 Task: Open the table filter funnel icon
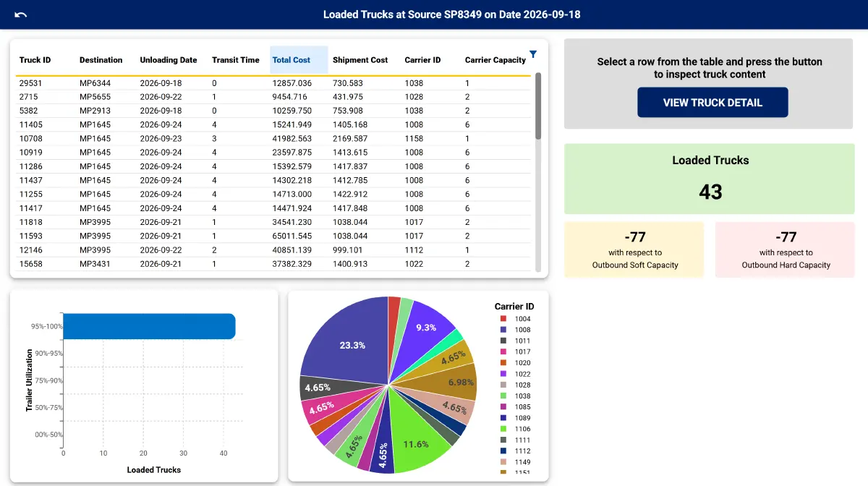point(533,54)
